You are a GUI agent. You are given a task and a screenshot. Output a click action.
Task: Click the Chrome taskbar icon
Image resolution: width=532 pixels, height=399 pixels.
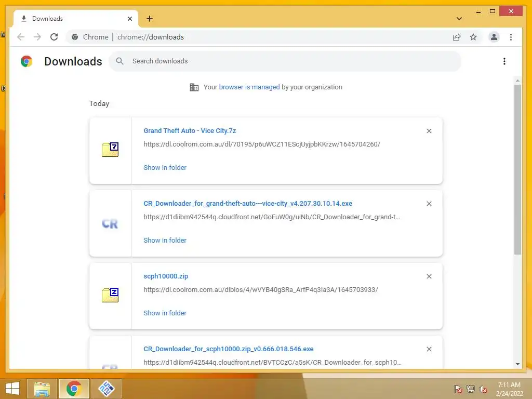click(x=74, y=389)
